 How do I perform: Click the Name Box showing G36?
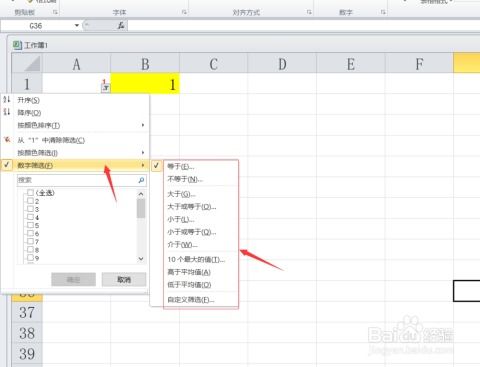[36, 25]
